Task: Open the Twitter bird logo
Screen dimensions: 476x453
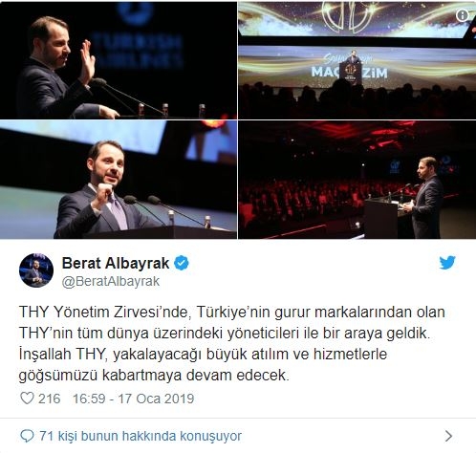Action: click(x=447, y=263)
